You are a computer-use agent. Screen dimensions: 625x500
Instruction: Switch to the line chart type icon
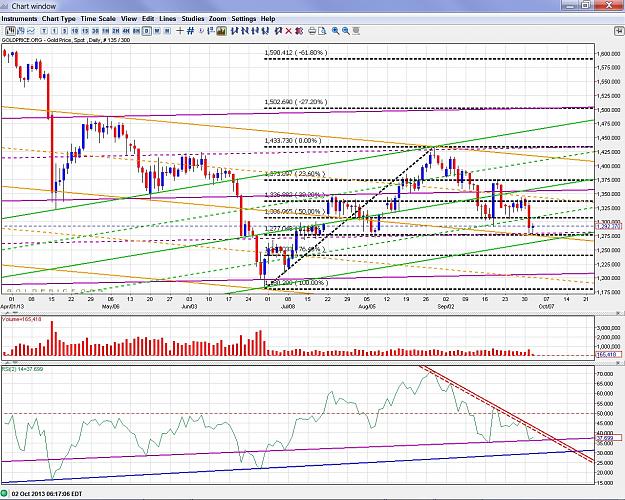click(31, 31)
